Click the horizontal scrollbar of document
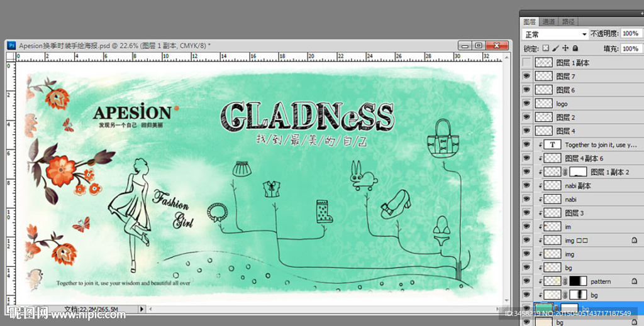644x326 pixels. tap(323, 309)
